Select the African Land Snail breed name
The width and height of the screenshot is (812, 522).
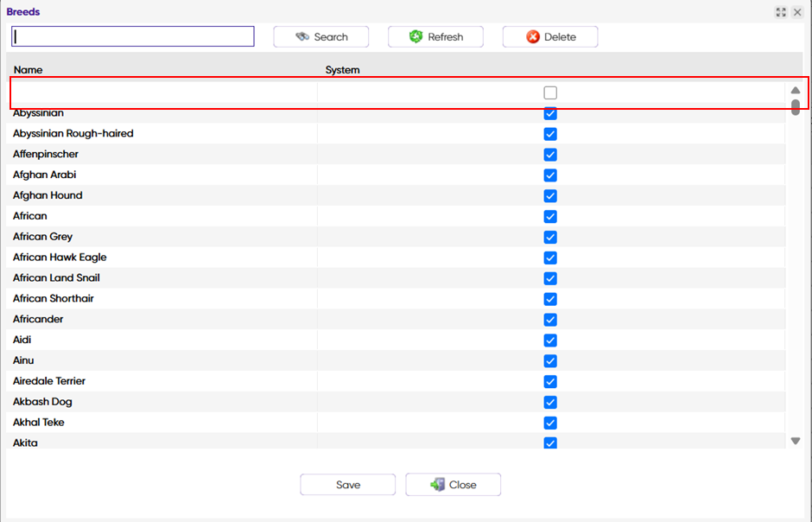pos(56,278)
